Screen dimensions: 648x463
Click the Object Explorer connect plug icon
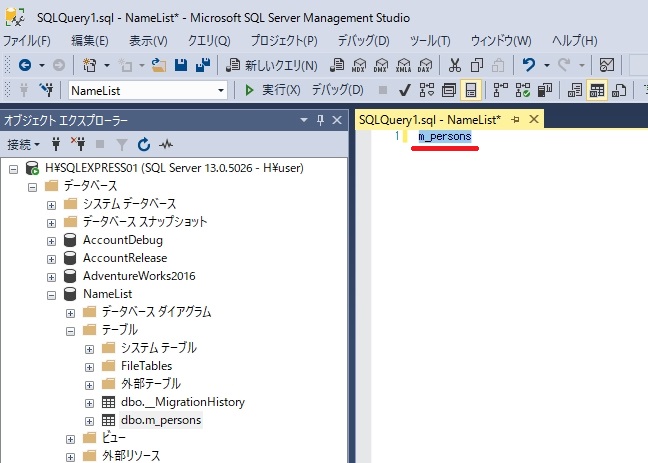(x=56, y=144)
